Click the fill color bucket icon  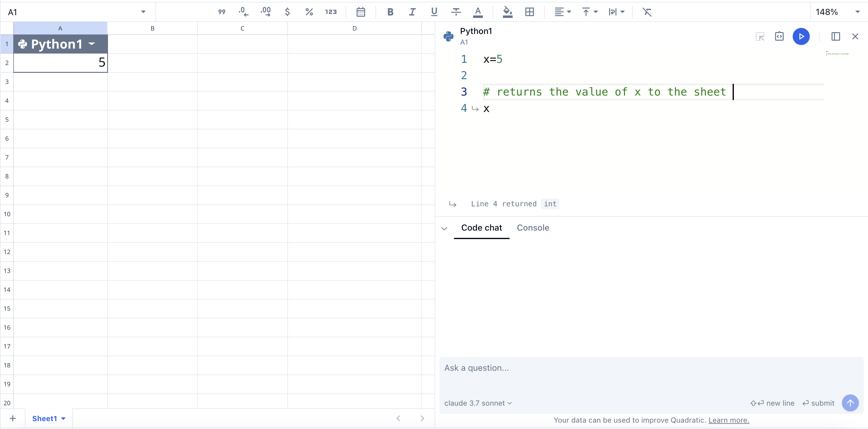(507, 12)
